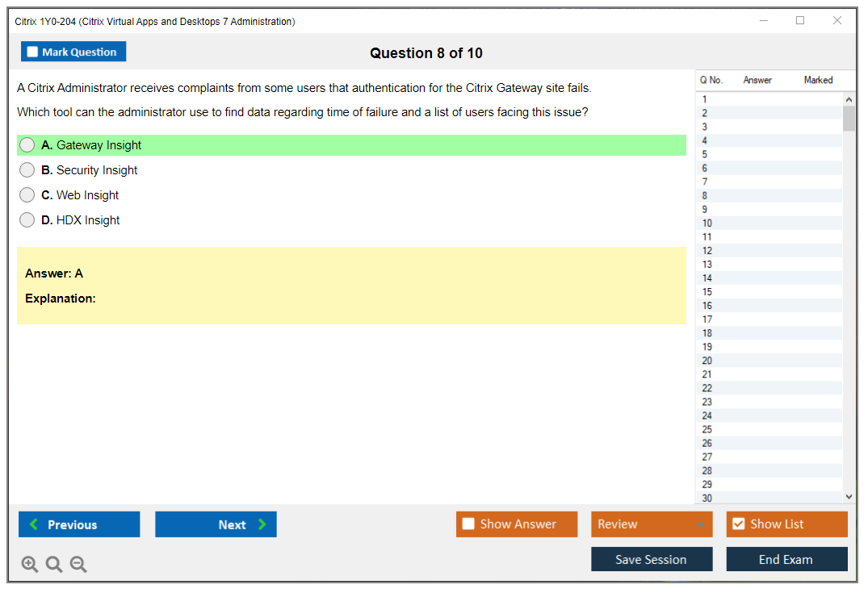Select answer B. Security Insight
Screen dimensions: 868x593
click(x=27, y=170)
